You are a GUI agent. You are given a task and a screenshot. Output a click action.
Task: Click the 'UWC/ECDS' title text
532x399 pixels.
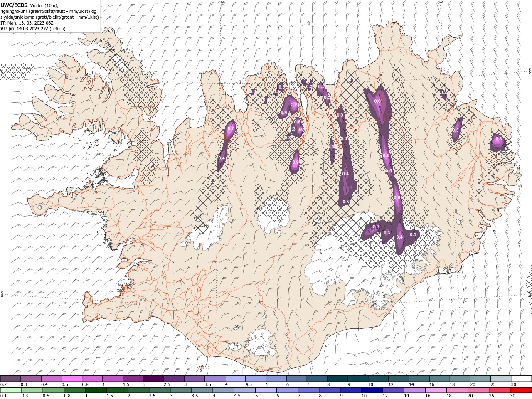click(15, 5)
